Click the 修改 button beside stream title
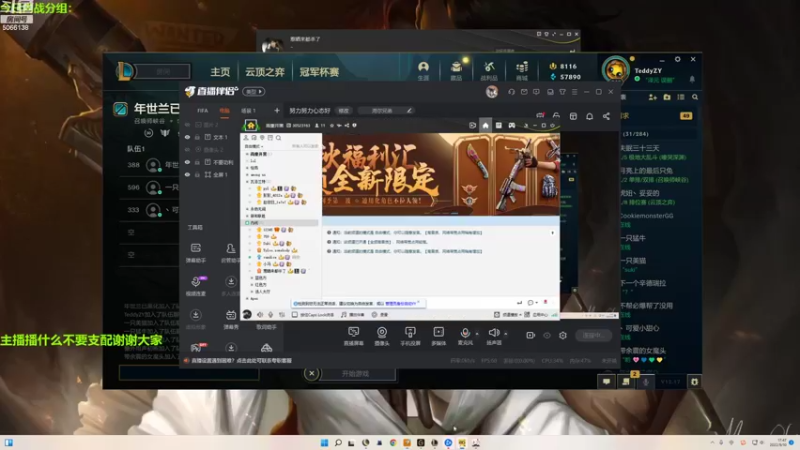The image size is (800, 450). point(344,111)
